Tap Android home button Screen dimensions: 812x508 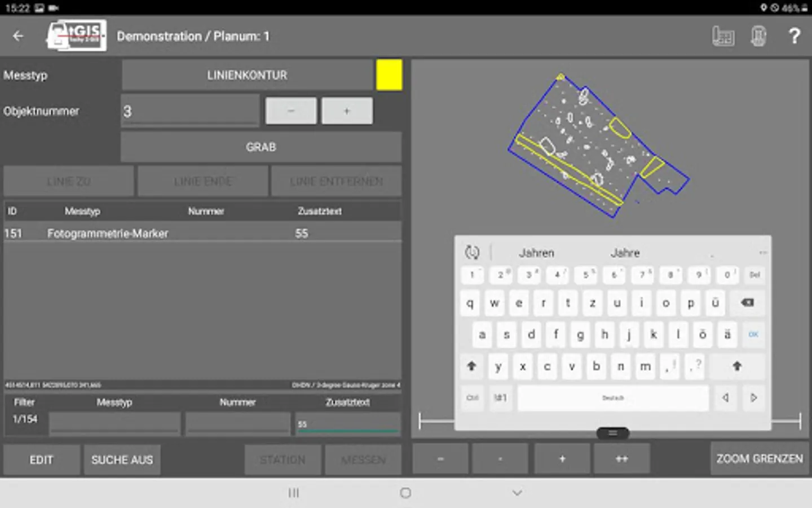(x=405, y=493)
